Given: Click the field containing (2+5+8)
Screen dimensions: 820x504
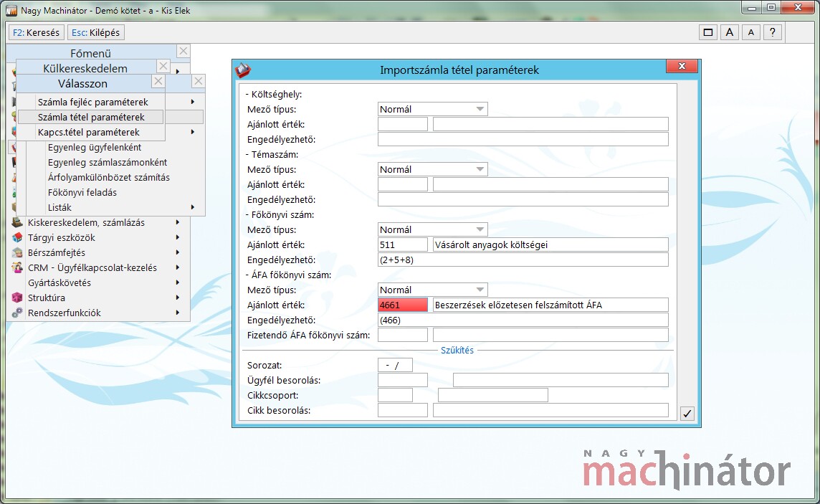Looking at the screenshot, I should click(x=523, y=260).
